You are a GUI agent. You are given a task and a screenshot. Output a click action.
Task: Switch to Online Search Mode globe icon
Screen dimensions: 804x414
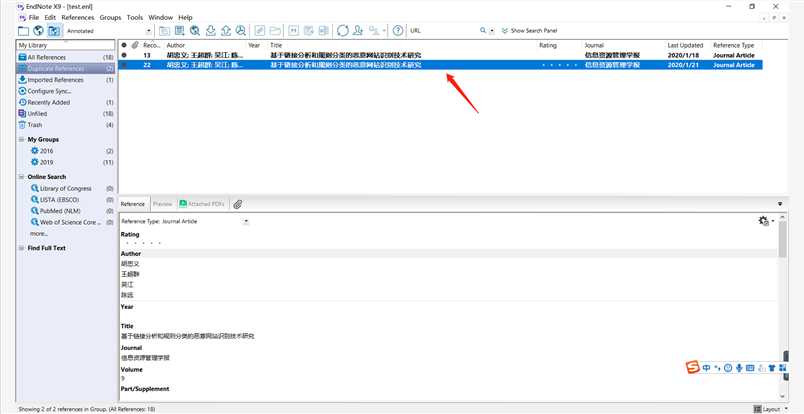click(x=38, y=31)
